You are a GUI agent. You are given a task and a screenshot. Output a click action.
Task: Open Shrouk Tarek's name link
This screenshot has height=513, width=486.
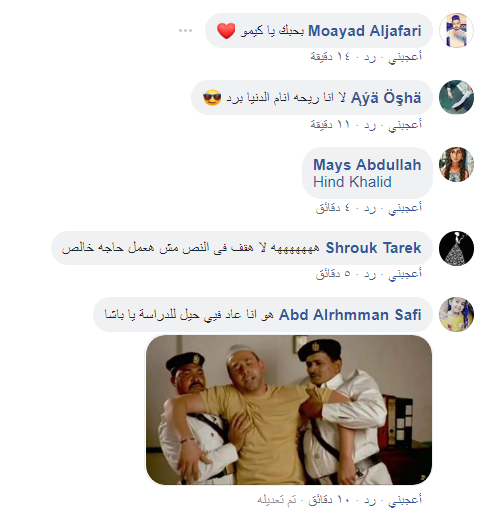(x=373, y=248)
